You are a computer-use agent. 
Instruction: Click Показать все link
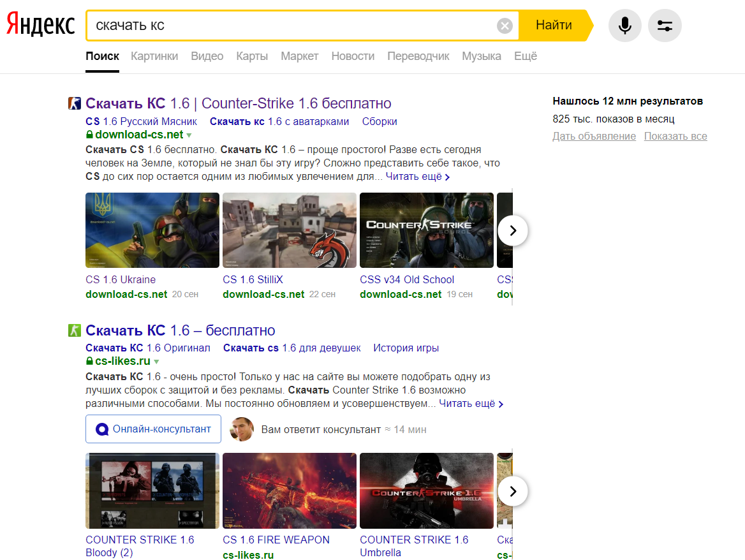[675, 136]
